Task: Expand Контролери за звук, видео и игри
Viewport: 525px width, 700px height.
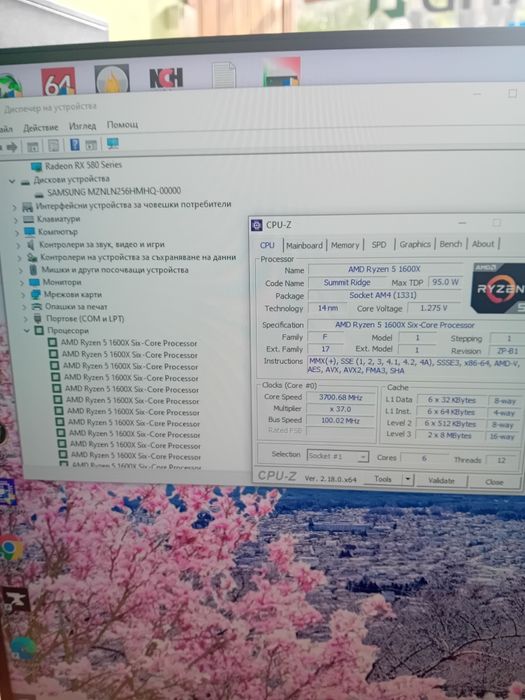Action: click(18, 245)
